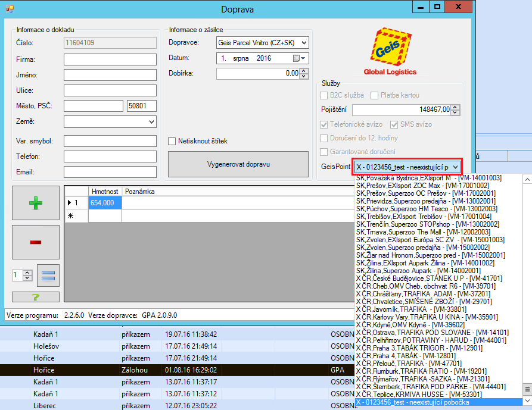
Task: Click into the Město field
Action: click(94, 106)
